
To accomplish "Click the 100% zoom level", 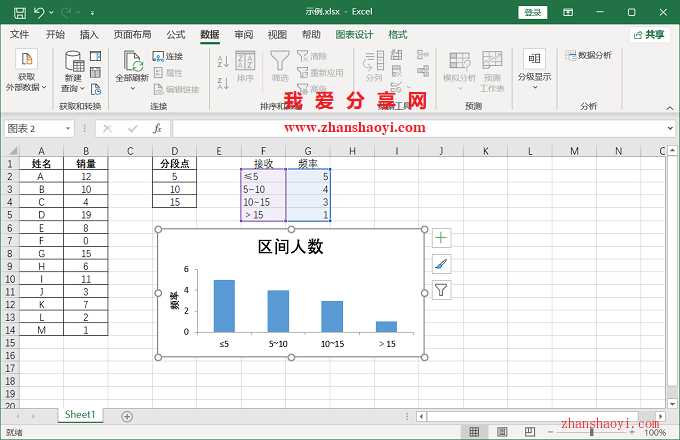I will tap(655, 432).
